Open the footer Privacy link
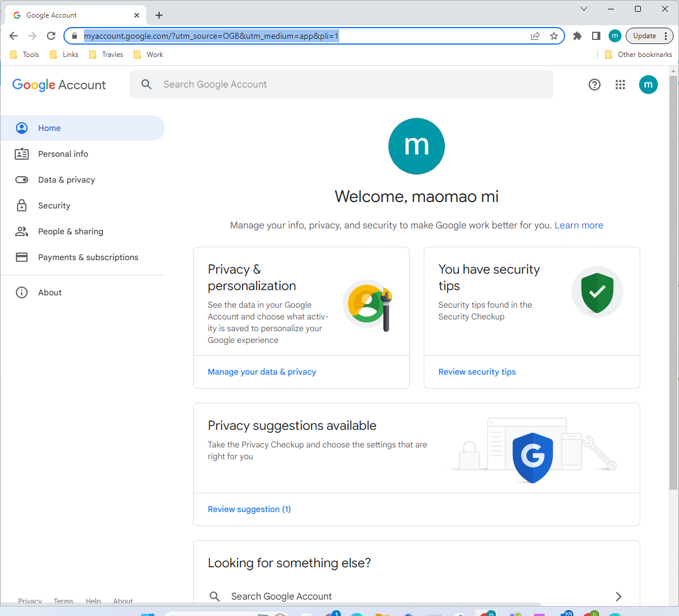Viewport: 679px width, 616px height. click(30, 601)
